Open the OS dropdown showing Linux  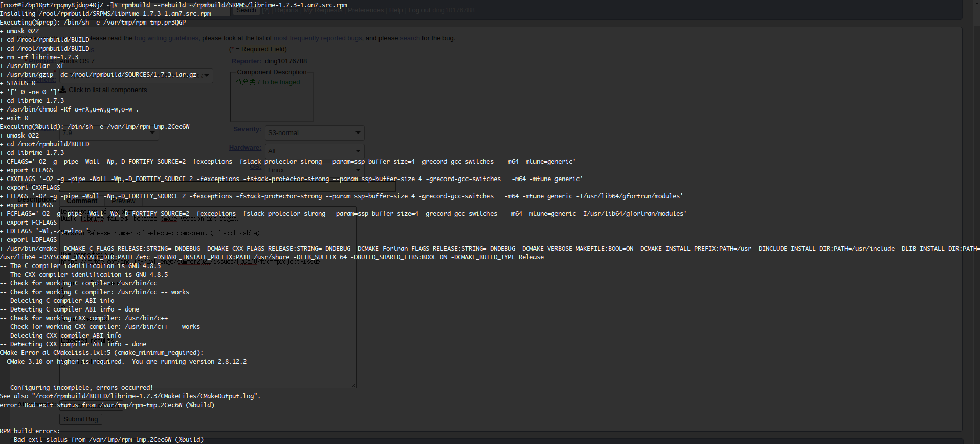coord(314,170)
